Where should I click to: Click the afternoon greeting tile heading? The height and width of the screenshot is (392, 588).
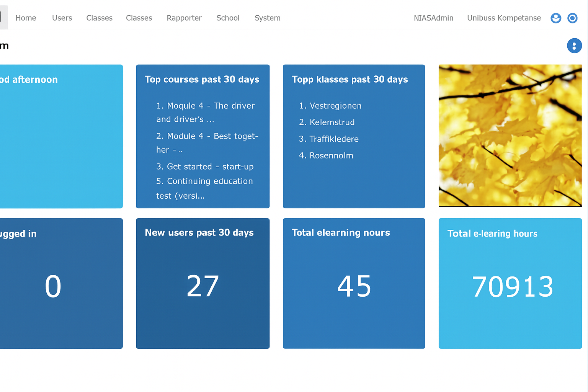pos(29,79)
